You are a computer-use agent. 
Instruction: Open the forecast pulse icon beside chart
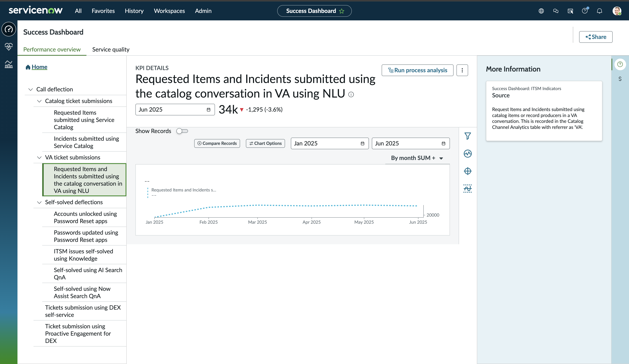pos(468,154)
